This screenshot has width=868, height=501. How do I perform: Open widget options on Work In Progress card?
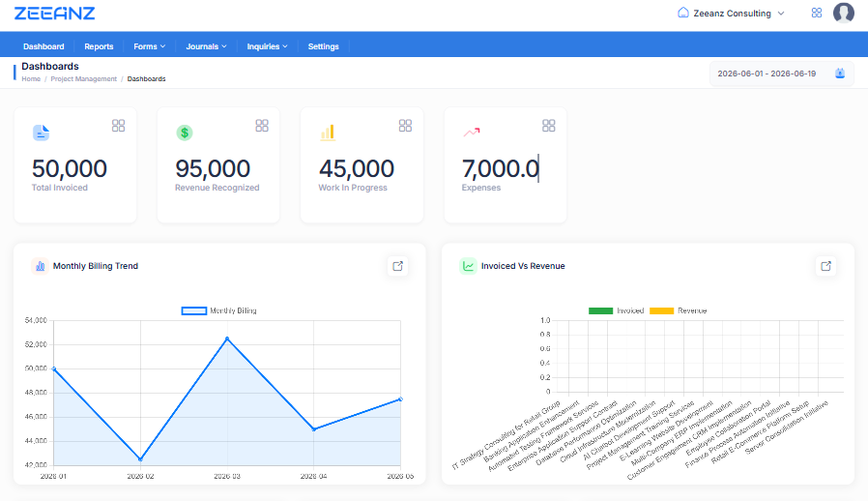pyautogui.click(x=405, y=126)
